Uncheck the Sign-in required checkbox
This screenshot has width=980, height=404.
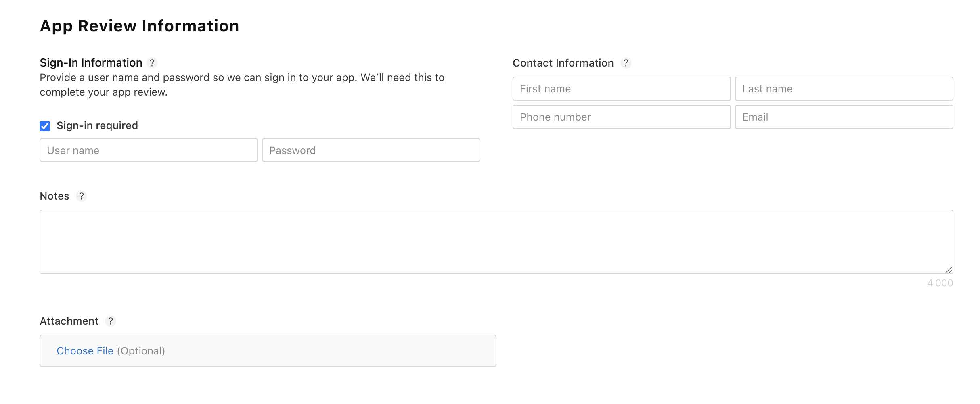[44, 126]
